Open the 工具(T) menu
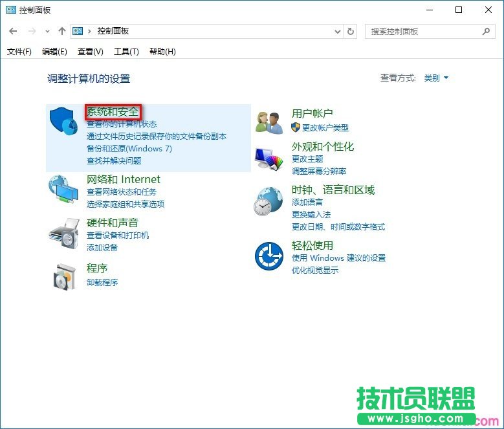 click(x=126, y=52)
